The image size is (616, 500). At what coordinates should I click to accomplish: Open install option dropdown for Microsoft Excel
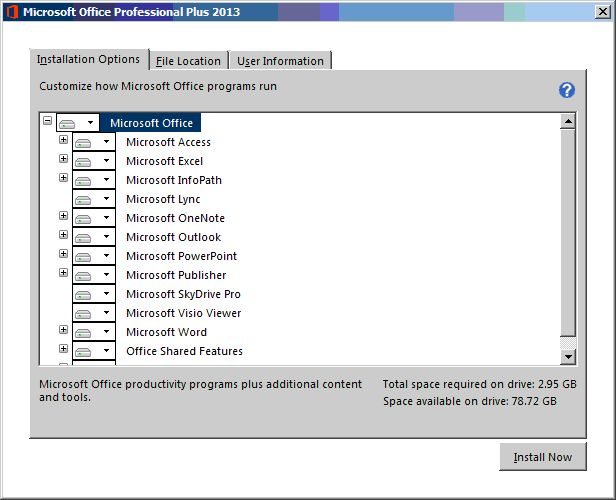pyautogui.click(x=94, y=161)
